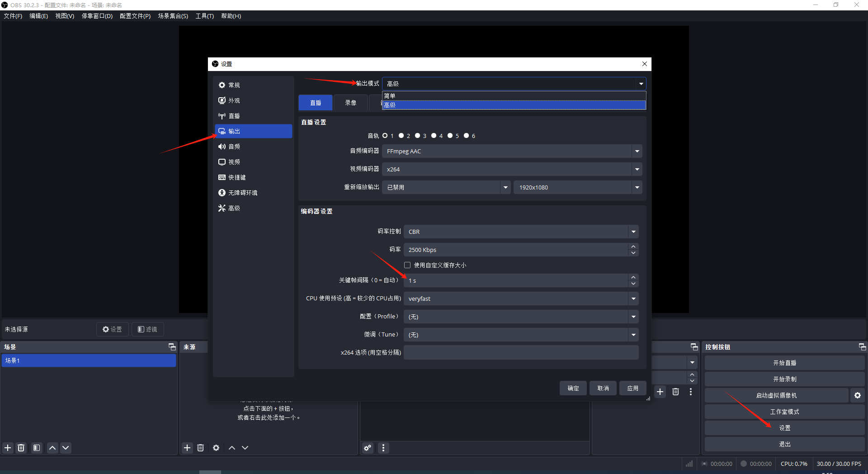Click 应用 to apply settings

click(x=633, y=388)
